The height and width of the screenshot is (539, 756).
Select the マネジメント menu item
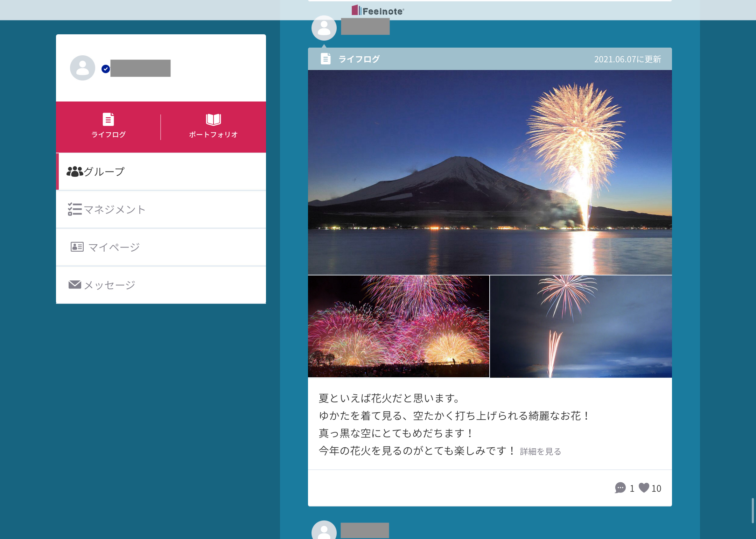coord(161,209)
